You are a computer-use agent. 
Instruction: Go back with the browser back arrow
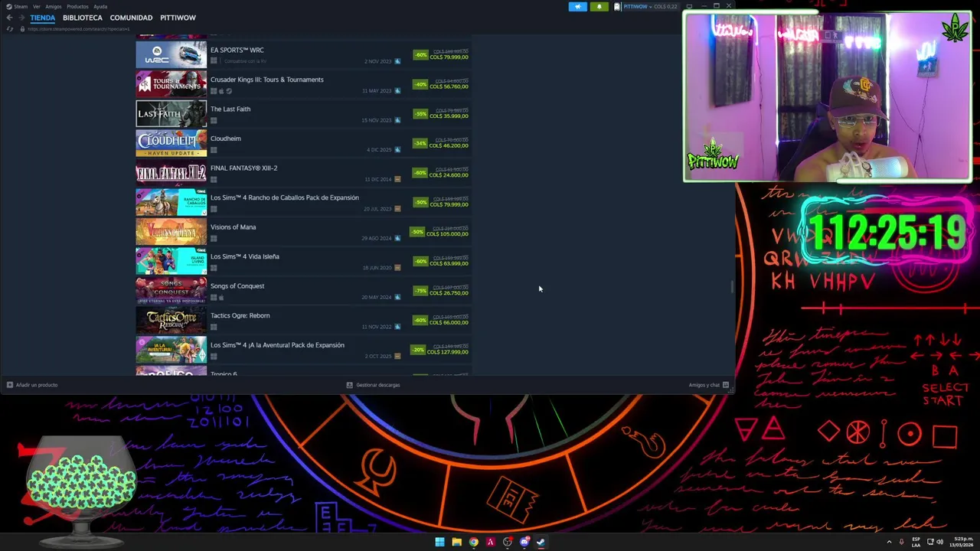[9, 18]
